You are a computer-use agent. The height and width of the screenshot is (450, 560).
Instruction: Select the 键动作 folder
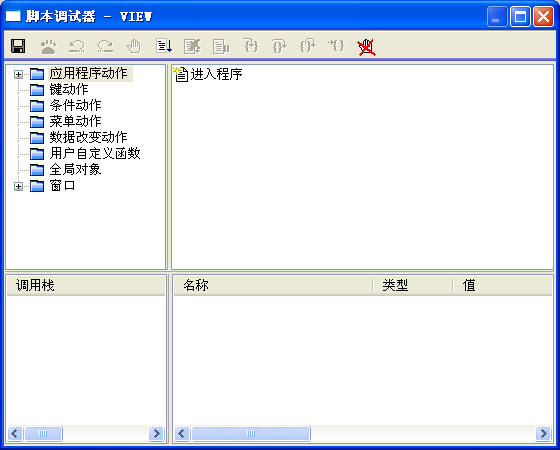[69, 89]
